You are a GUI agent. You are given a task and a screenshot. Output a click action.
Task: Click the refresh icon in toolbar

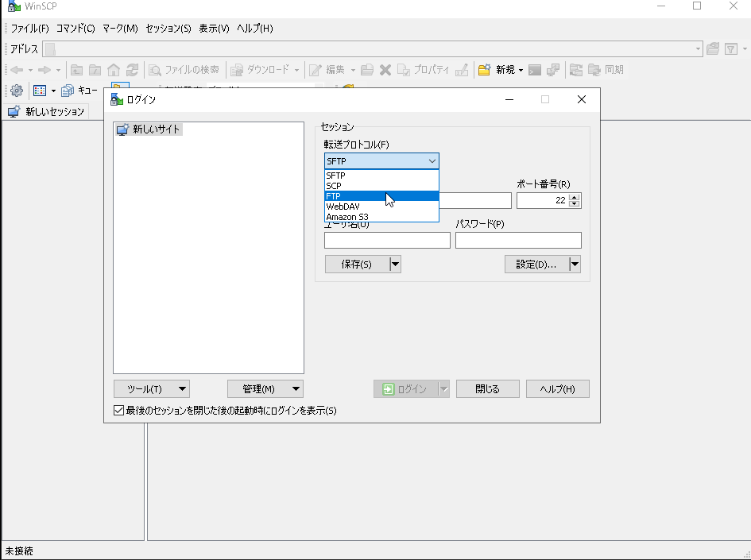[132, 70]
